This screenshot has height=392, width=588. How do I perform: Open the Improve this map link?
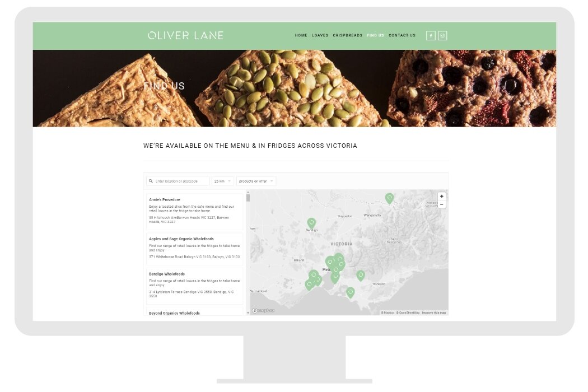click(434, 312)
